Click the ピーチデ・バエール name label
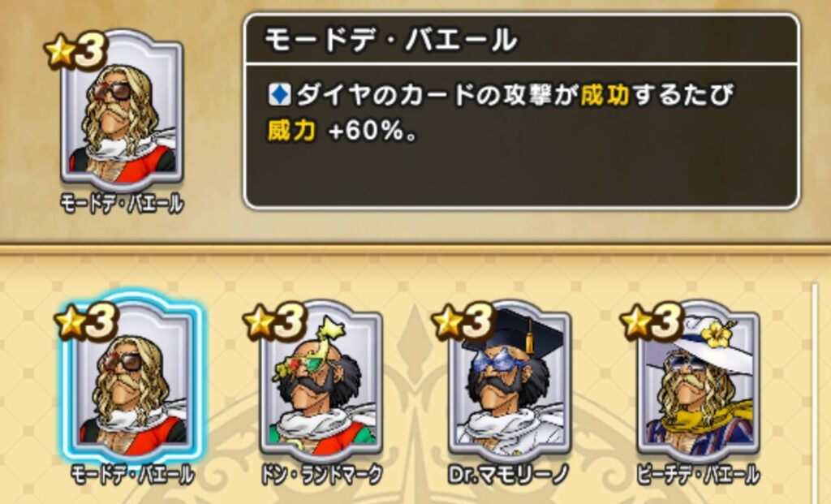831x504 pixels. [x=698, y=475]
